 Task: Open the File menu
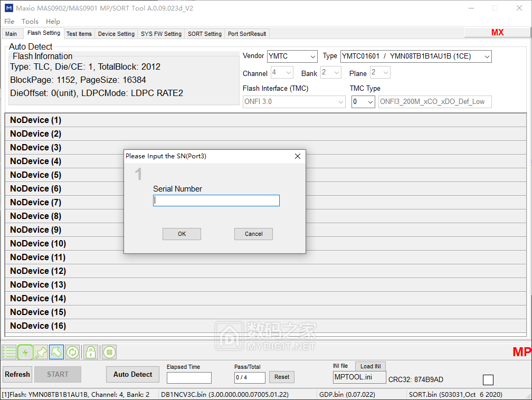(x=9, y=22)
